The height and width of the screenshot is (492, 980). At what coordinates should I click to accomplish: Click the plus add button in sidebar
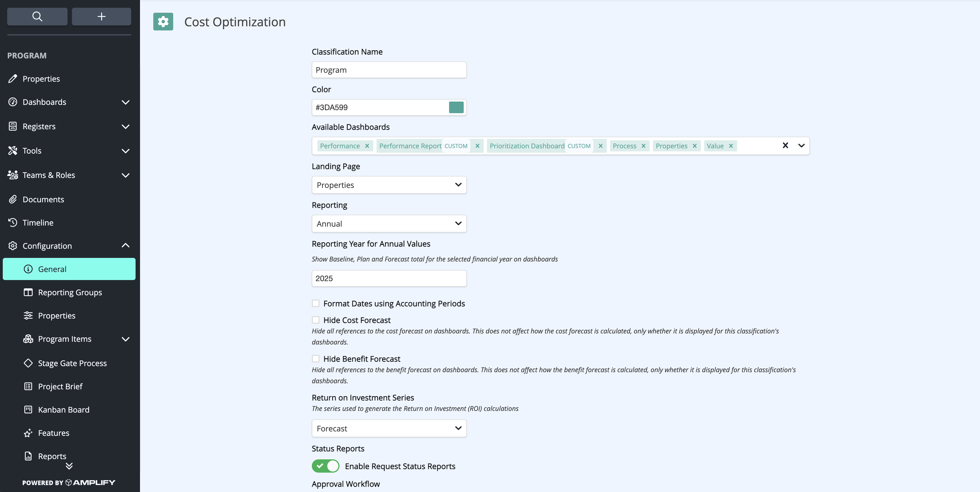(x=101, y=16)
